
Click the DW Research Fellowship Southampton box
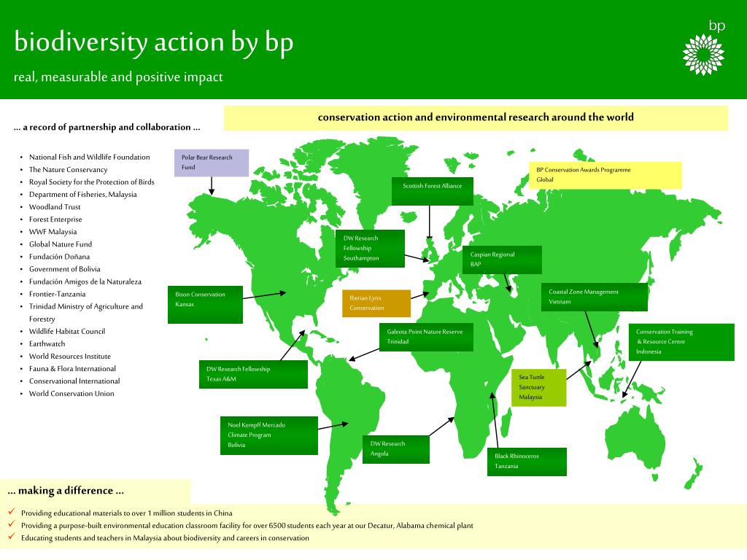click(x=370, y=248)
